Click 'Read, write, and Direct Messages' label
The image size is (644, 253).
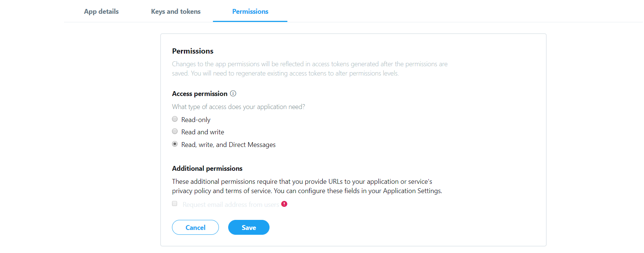229,145
